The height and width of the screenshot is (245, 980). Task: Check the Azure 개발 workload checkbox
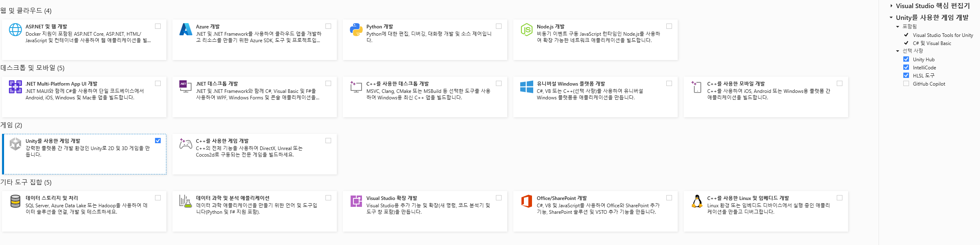[x=328, y=26]
